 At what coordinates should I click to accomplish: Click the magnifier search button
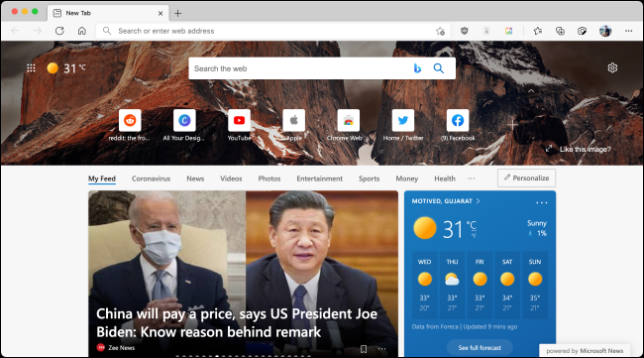439,68
